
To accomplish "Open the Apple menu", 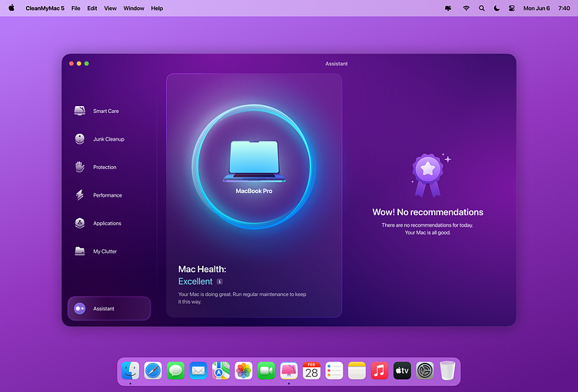I will 12,8.
